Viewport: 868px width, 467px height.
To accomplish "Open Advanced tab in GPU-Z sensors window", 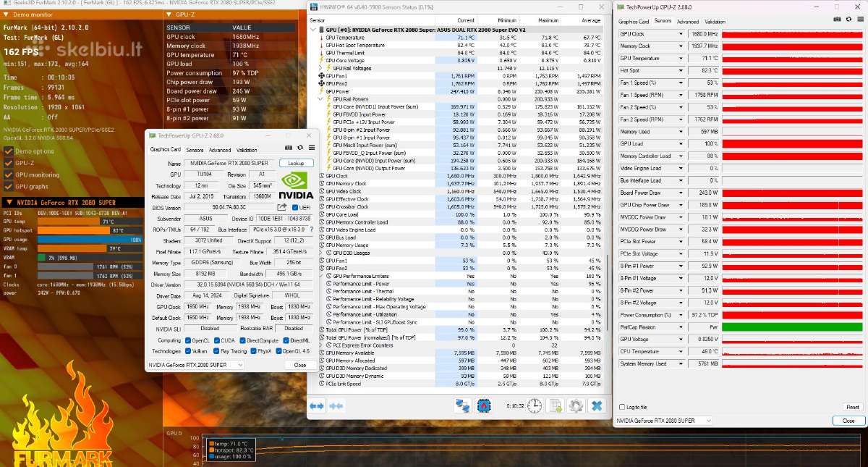I will pyautogui.click(x=688, y=22).
